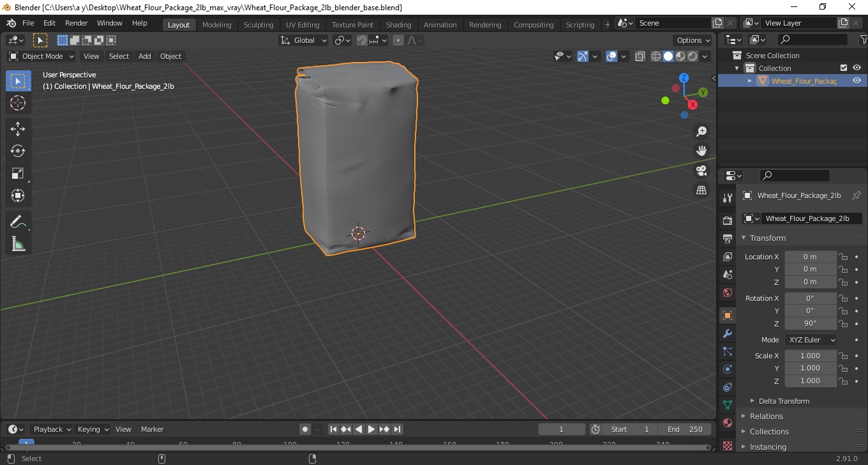Image resolution: width=868 pixels, height=465 pixels.
Task: Pin the properties editor with pushpin icon
Action: (857, 195)
